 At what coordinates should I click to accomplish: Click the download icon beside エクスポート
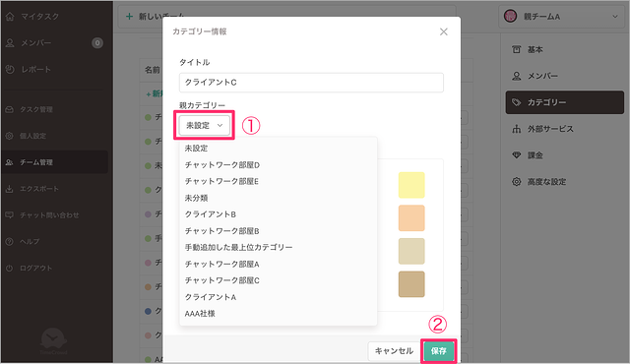9,189
